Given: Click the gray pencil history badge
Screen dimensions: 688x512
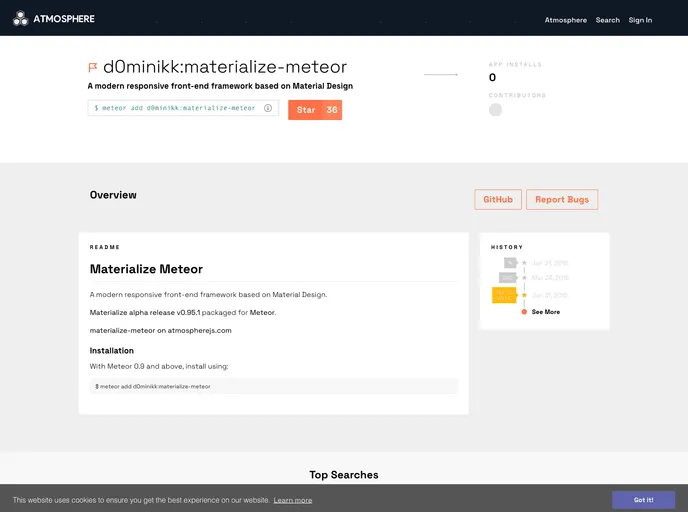Looking at the screenshot, I should pos(510,263).
